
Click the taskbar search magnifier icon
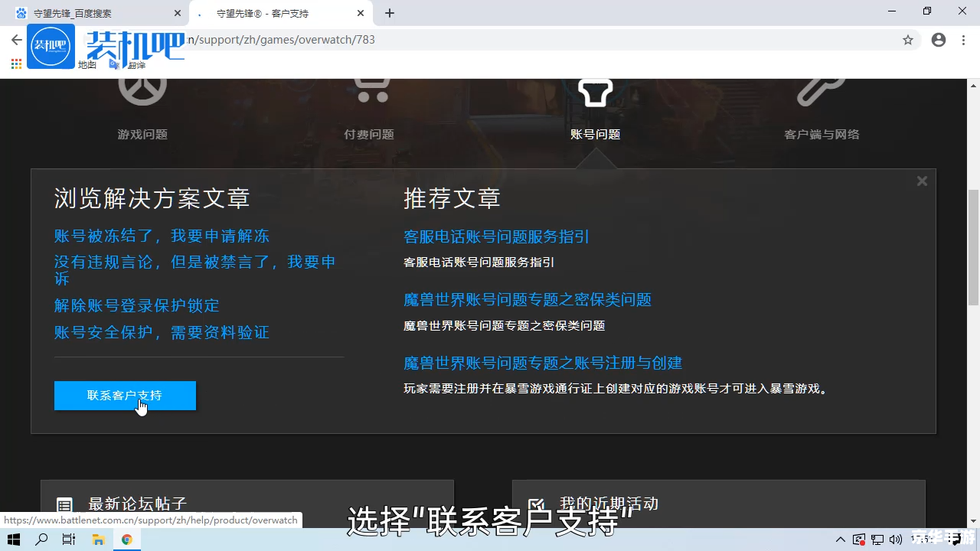(x=42, y=540)
